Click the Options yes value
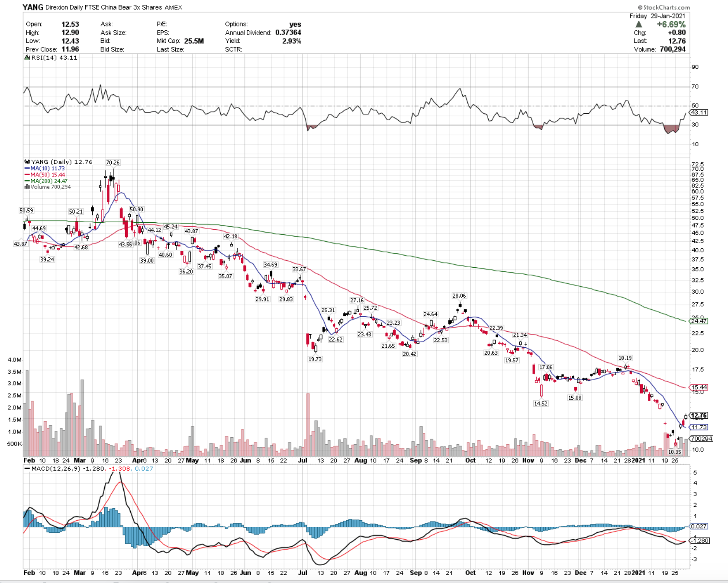Image resolution: width=728 pixels, height=583 pixels. click(295, 24)
